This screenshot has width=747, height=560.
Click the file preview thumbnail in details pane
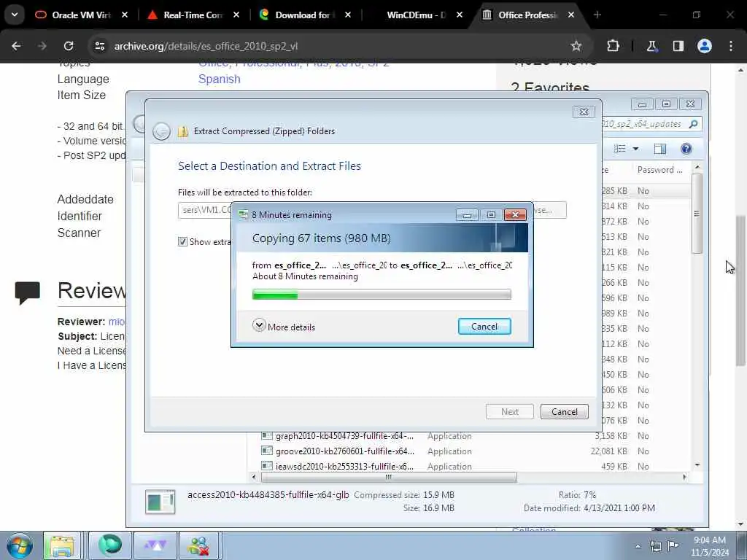(160, 502)
